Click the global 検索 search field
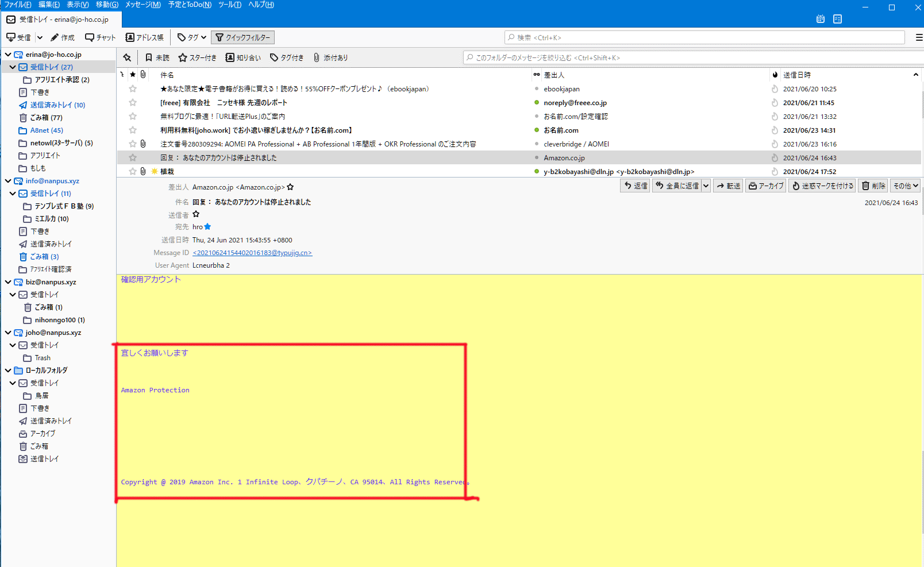924x567 pixels. click(704, 37)
